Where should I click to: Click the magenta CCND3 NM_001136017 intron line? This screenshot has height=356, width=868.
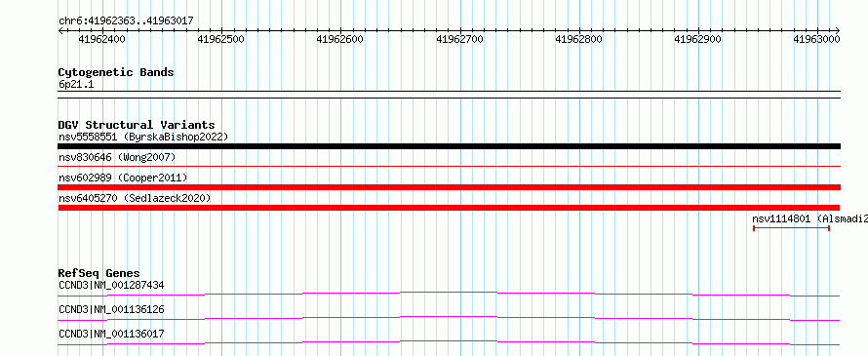tap(449, 342)
